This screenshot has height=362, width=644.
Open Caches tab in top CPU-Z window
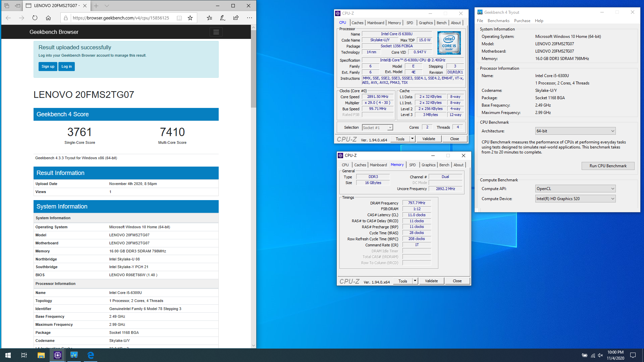pos(357,23)
